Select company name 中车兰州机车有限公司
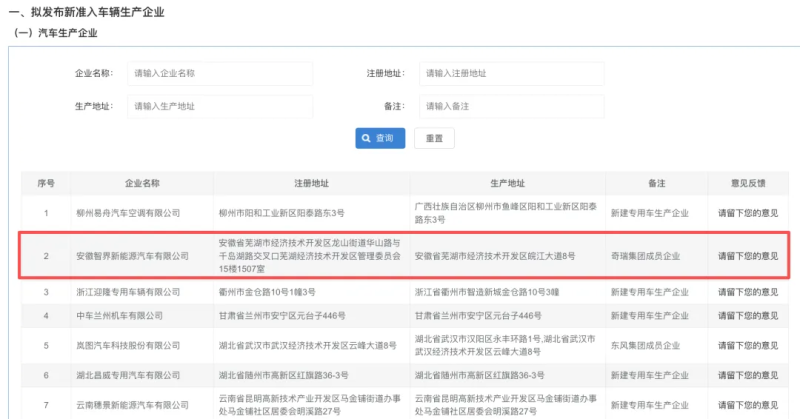Screen dimensions: 800x419 [119, 316]
